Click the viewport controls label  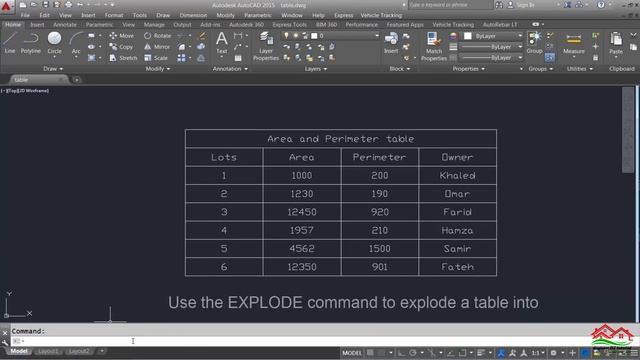(25, 91)
